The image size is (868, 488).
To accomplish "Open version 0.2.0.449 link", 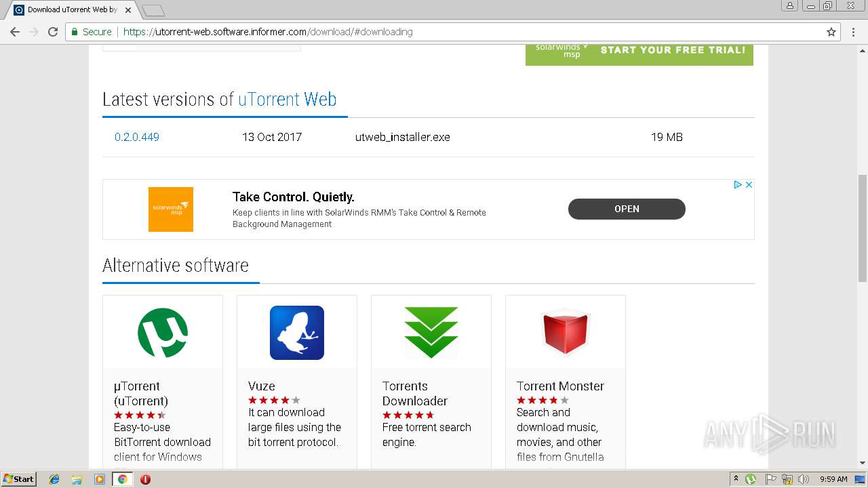I will click(137, 137).
